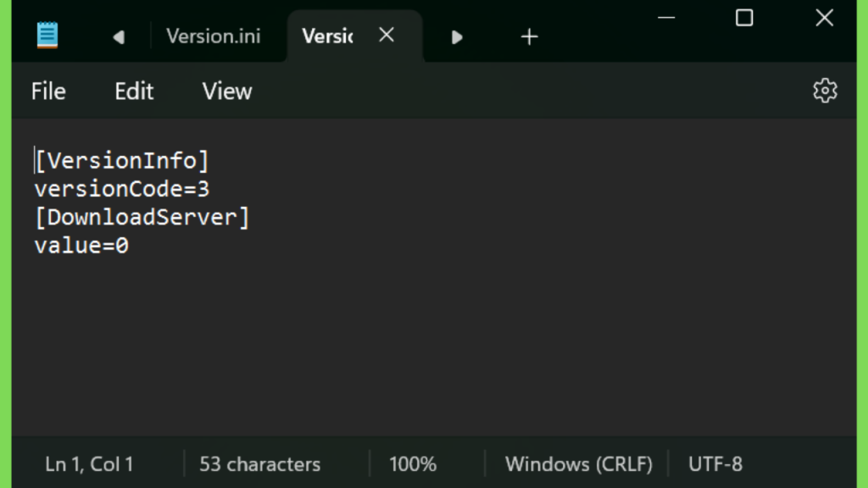Open the View menu
The height and width of the screenshot is (488, 868).
click(x=227, y=91)
